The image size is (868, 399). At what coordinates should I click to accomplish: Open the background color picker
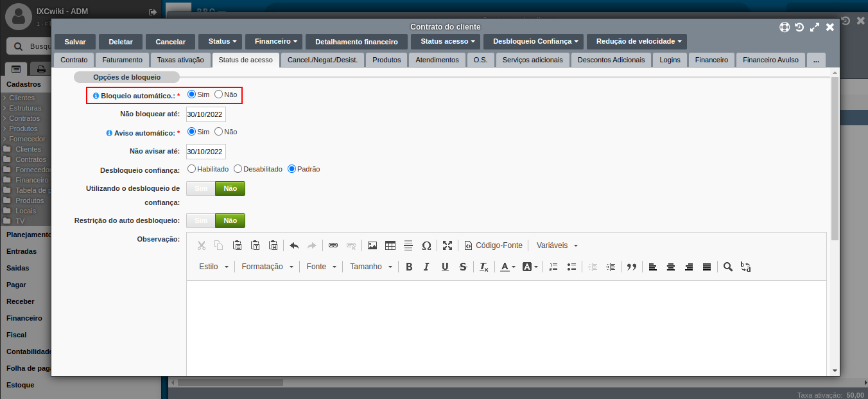530,267
